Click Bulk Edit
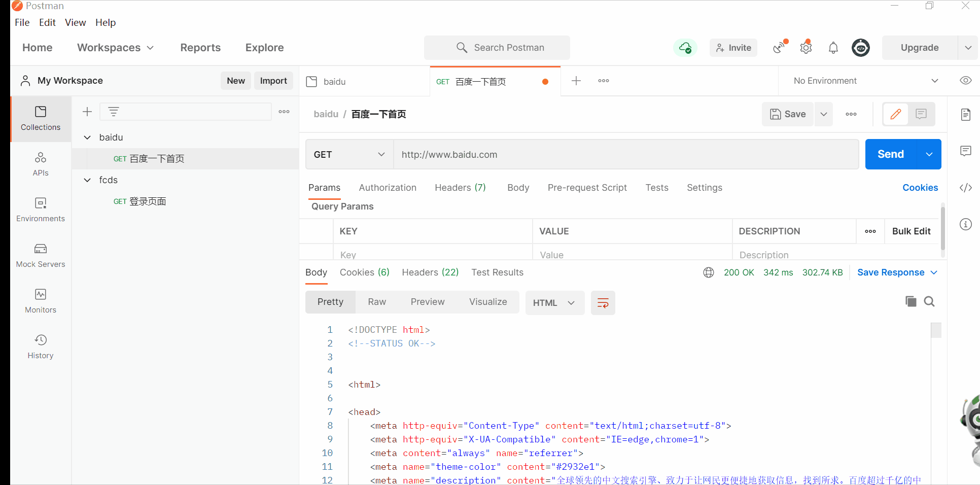The width and height of the screenshot is (980, 485). [x=911, y=231]
